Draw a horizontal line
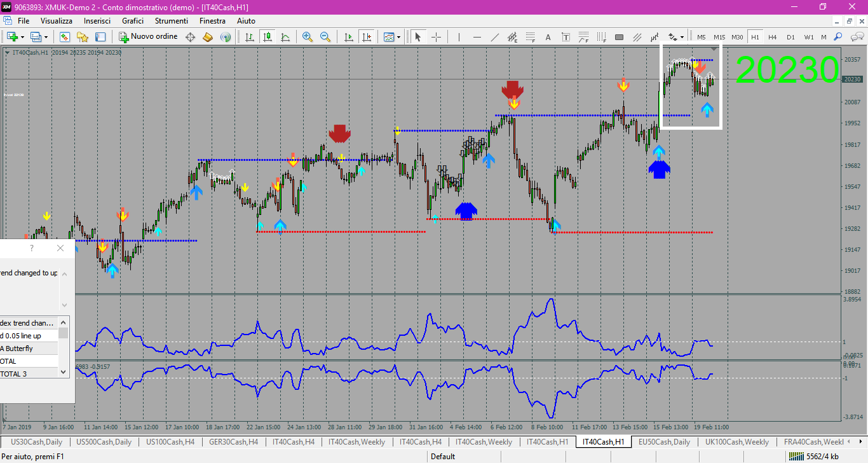This screenshot has height=463, width=868. tap(477, 37)
